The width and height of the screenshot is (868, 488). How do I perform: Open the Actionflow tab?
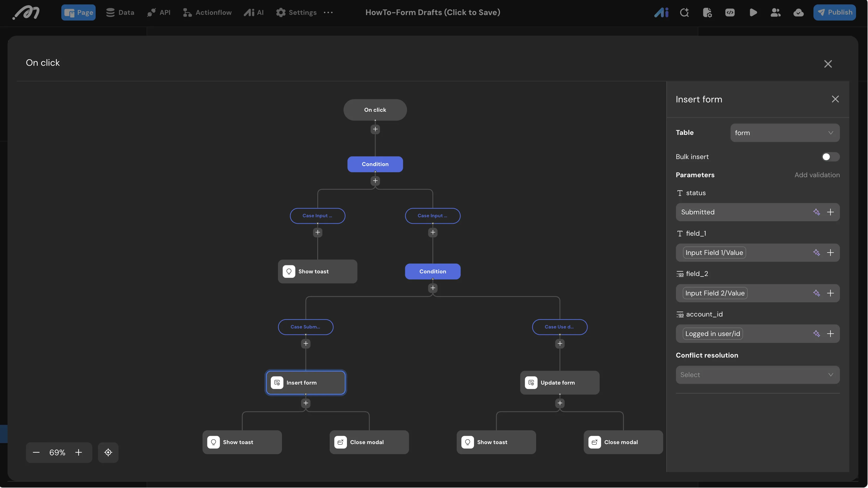point(207,12)
